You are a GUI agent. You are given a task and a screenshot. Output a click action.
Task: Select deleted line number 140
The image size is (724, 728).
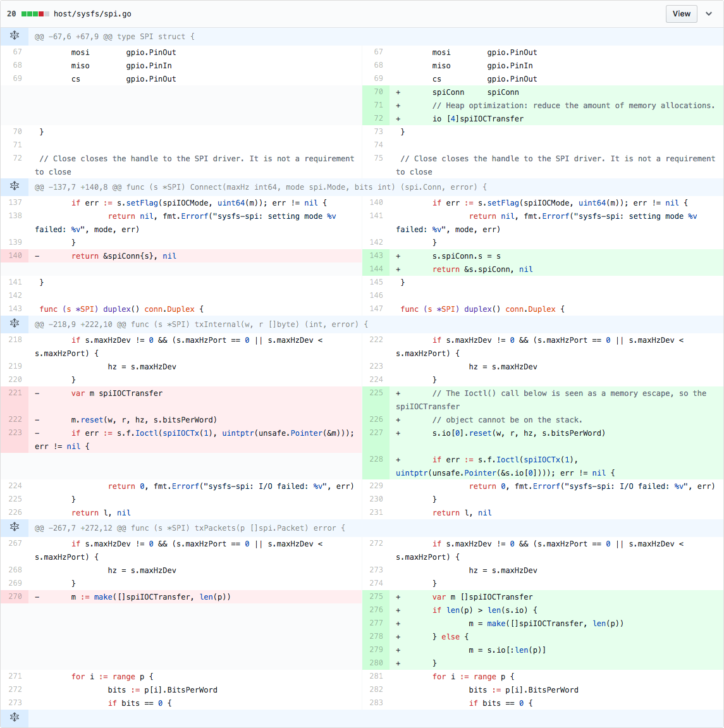point(15,256)
